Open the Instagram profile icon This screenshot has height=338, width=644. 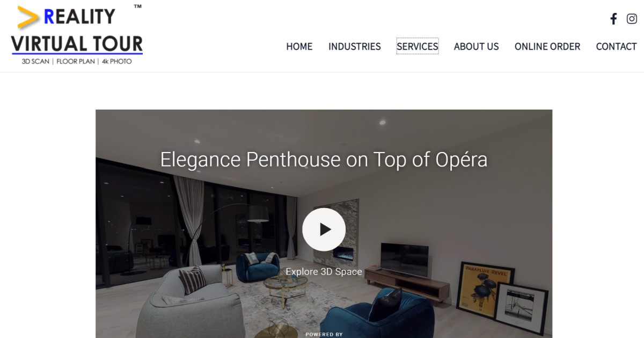click(632, 19)
